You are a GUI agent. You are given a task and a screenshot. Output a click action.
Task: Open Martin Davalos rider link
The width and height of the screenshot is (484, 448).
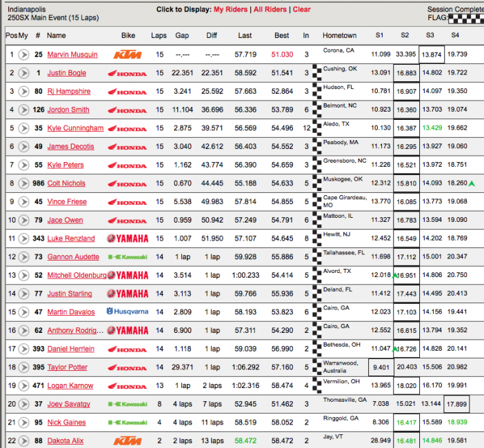[71, 312]
